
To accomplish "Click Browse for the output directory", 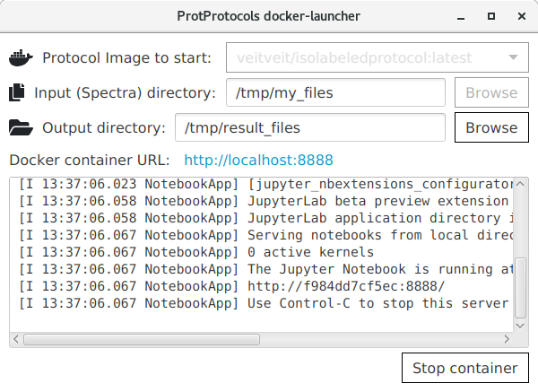I will click(491, 127).
